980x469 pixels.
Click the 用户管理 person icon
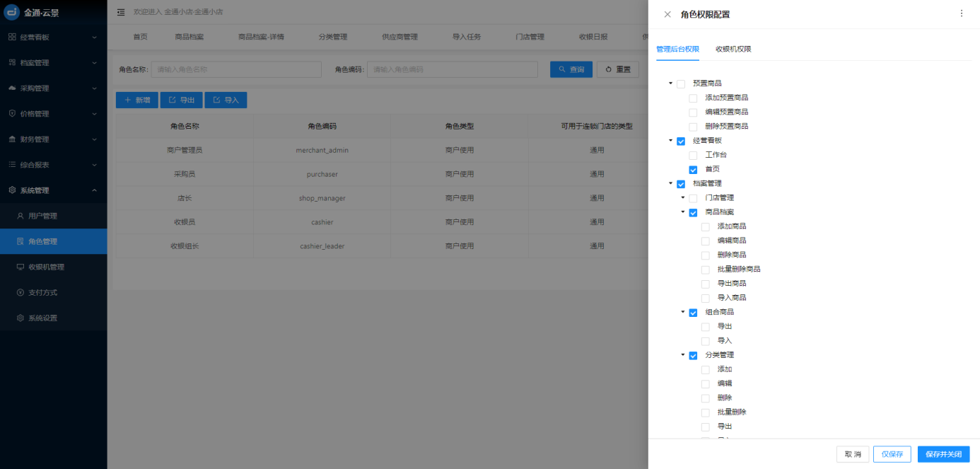[x=21, y=216]
